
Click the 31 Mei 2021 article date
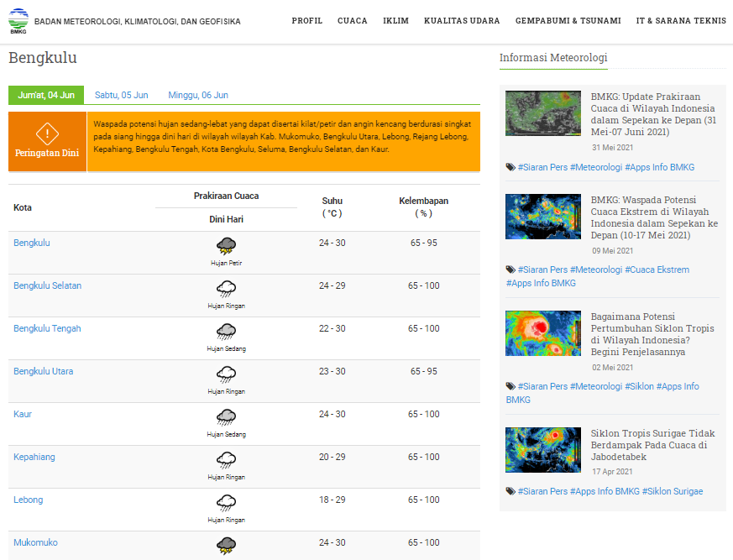click(x=612, y=148)
